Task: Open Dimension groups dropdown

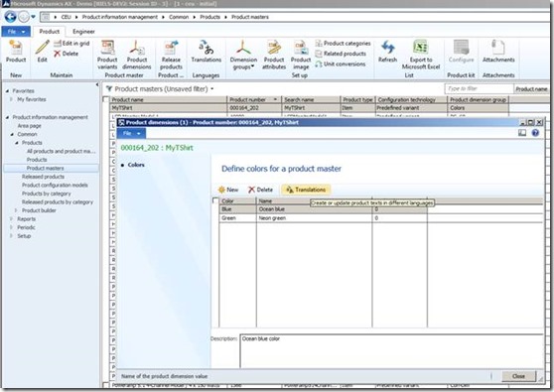Action: click(243, 55)
